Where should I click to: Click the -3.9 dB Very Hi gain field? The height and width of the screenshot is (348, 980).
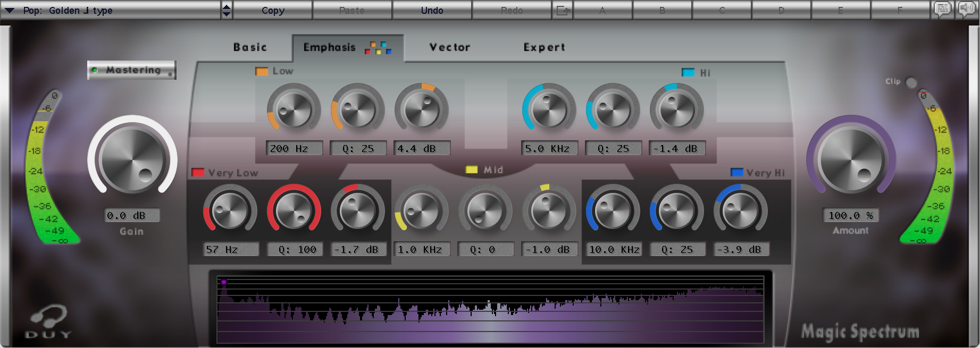click(741, 249)
